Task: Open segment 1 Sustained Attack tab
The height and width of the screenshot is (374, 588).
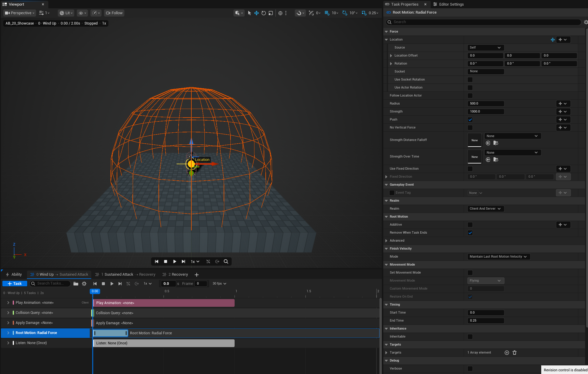Action: point(125,275)
